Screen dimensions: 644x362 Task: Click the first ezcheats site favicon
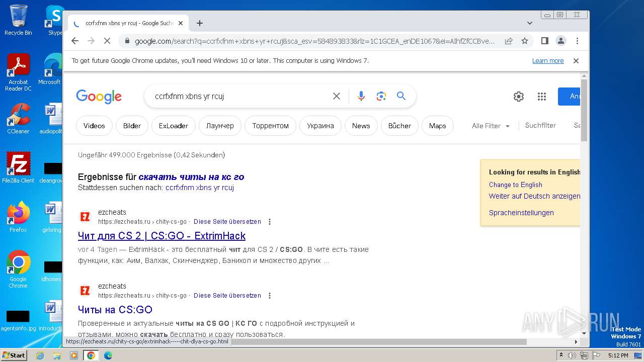pos(86,217)
